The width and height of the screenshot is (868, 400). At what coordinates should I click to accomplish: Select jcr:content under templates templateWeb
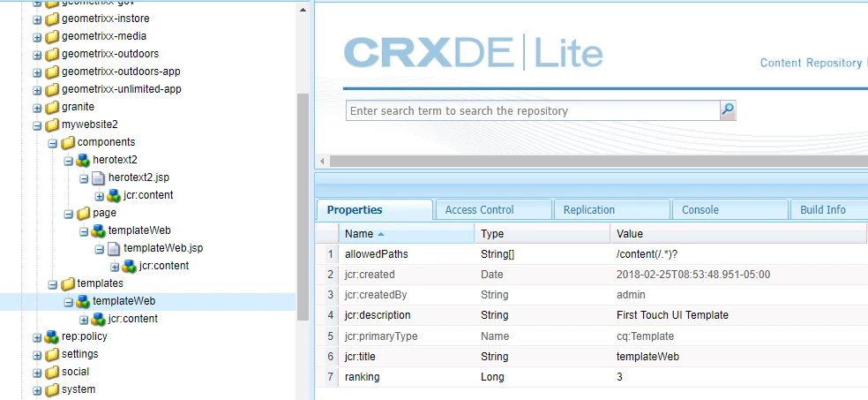pos(133,319)
